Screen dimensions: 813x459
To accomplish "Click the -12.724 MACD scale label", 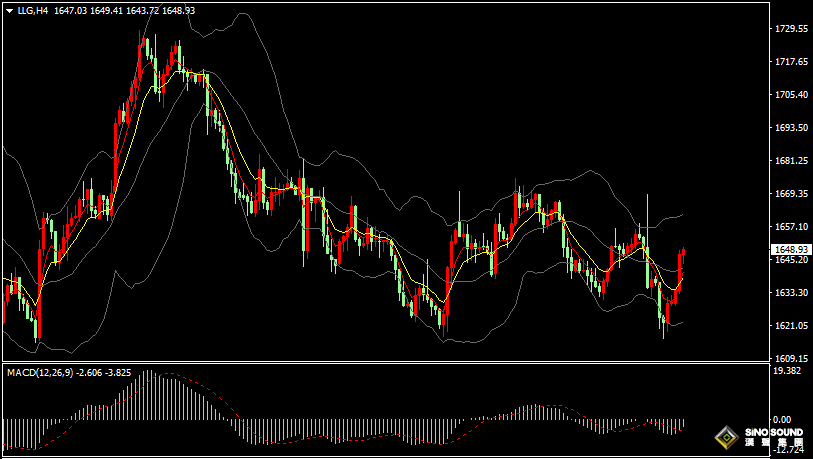I will click(787, 449).
